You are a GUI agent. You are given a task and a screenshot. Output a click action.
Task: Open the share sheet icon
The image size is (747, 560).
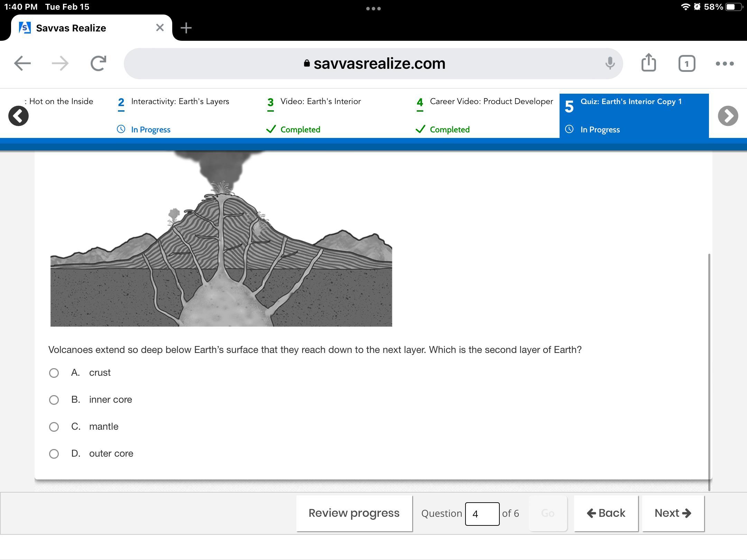click(x=648, y=63)
